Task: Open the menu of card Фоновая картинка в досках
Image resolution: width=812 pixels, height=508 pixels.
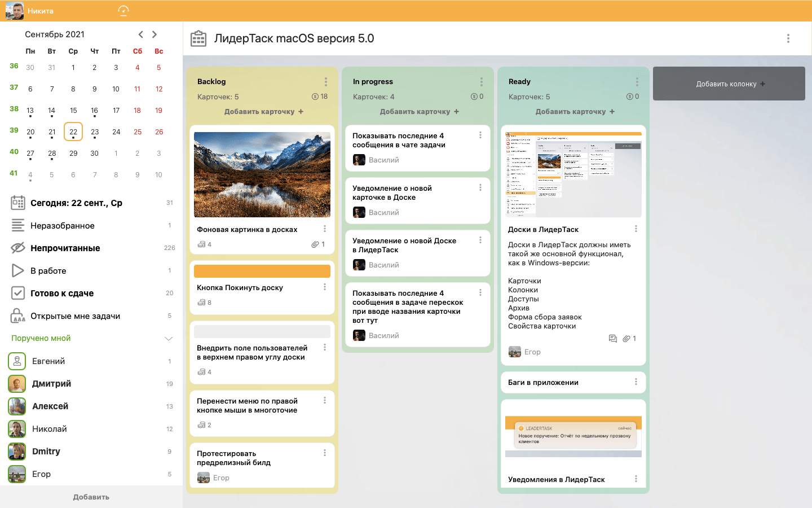Action: pos(325,229)
